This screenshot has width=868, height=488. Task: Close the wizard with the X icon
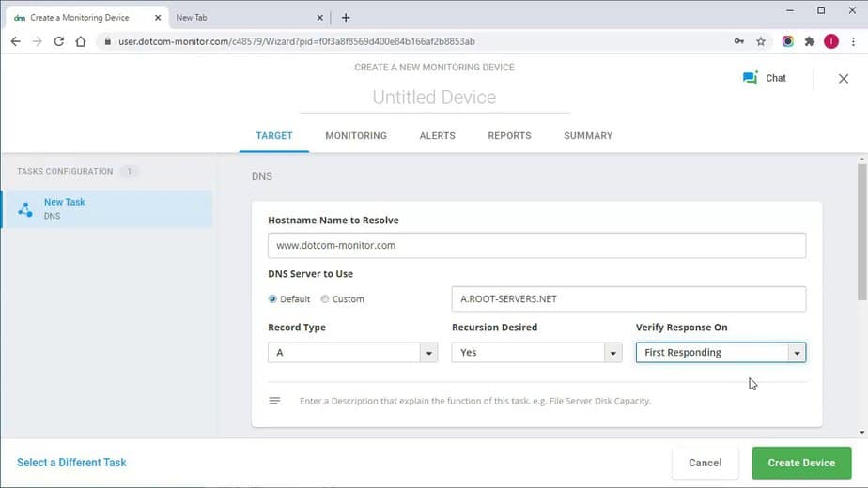(x=843, y=79)
